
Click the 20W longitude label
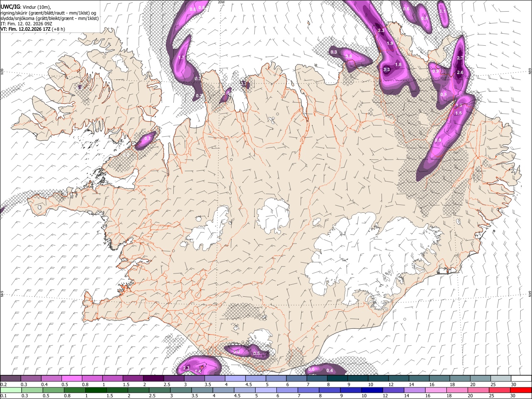click(x=221, y=2)
